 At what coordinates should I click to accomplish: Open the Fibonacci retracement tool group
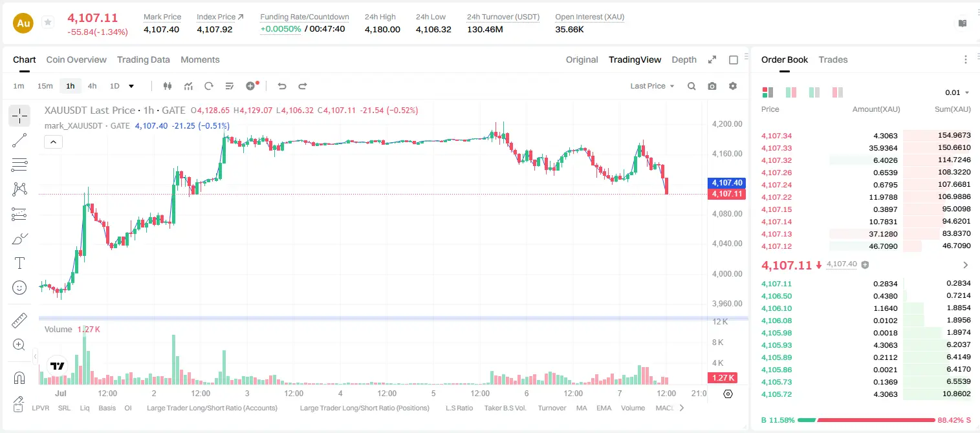tap(19, 165)
